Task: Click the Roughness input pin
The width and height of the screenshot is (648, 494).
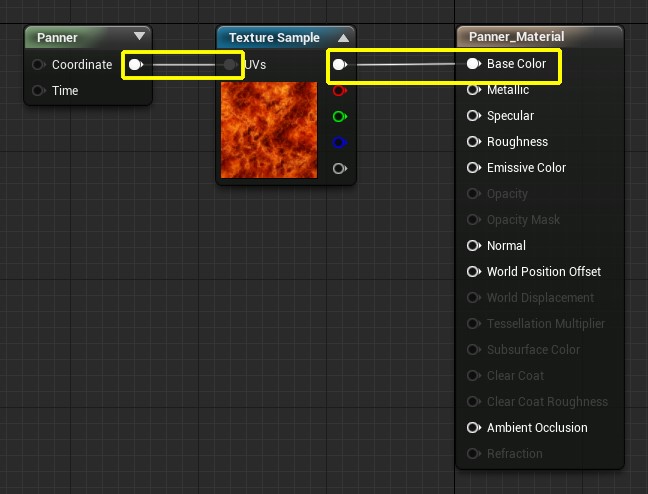Action: point(474,142)
